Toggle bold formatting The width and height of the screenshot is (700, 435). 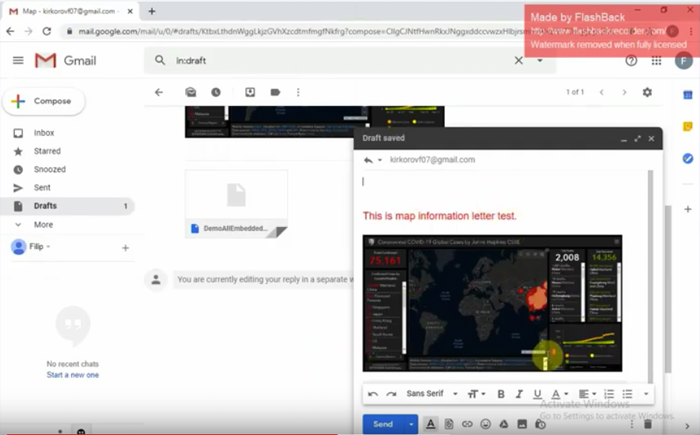click(x=501, y=394)
